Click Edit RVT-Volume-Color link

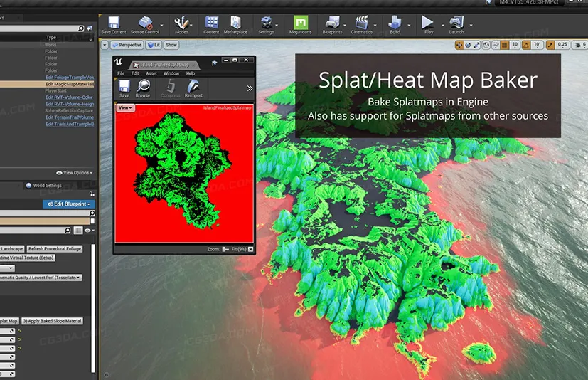69,97
